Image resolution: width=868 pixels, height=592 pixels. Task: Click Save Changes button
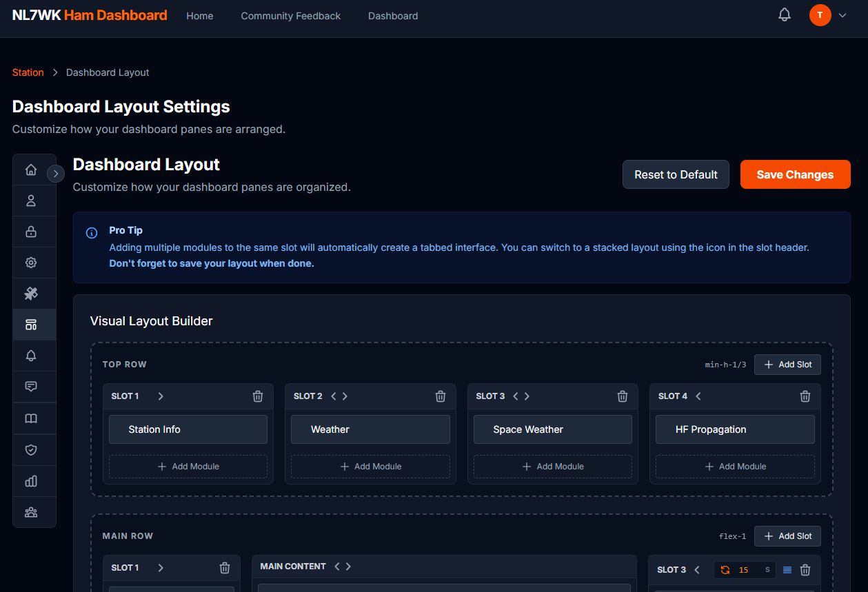pyautogui.click(x=795, y=174)
